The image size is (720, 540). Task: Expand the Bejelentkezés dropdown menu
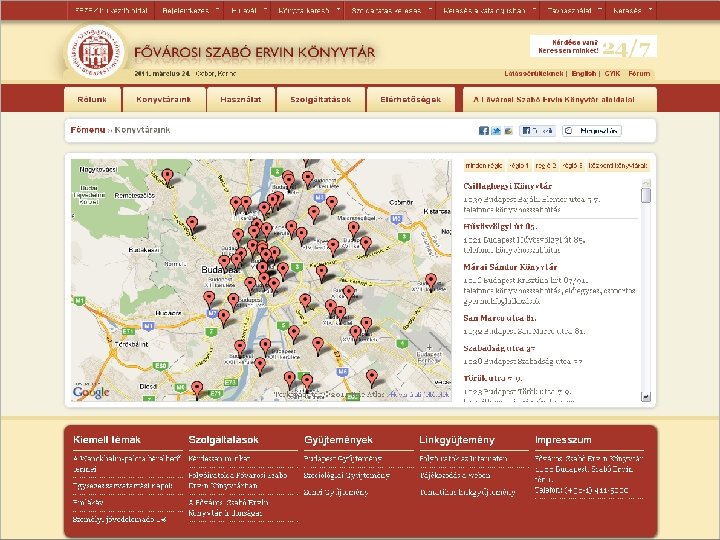(x=189, y=10)
